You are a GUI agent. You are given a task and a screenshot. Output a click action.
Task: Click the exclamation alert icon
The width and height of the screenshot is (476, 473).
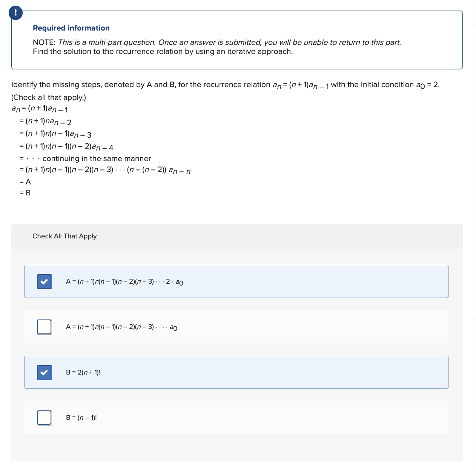pyautogui.click(x=15, y=12)
